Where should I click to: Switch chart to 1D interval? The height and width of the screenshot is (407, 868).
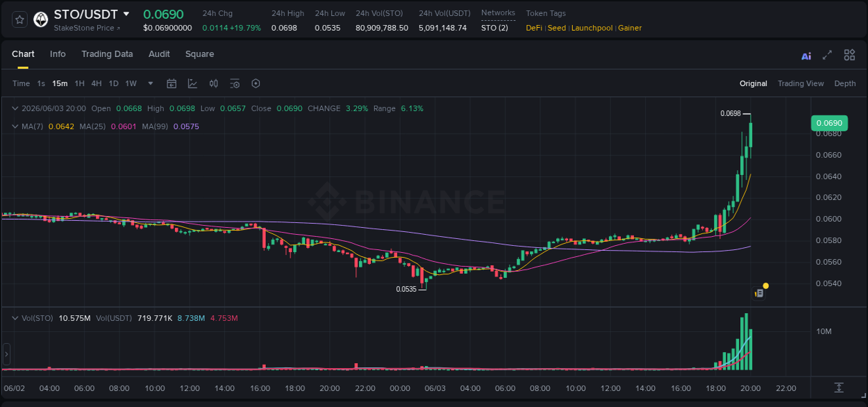pyautogui.click(x=113, y=83)
